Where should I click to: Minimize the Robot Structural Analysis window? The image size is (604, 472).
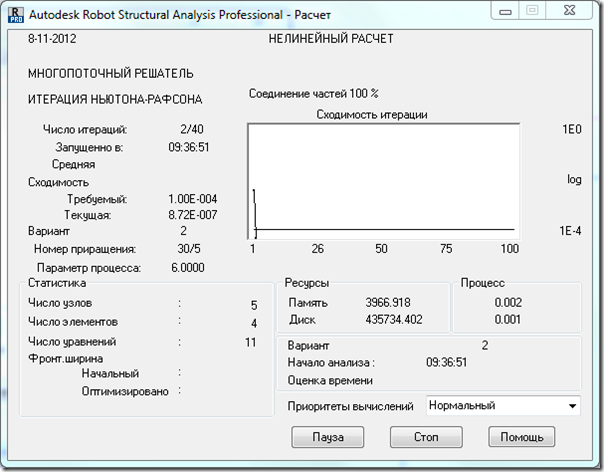tap(506, 10)
